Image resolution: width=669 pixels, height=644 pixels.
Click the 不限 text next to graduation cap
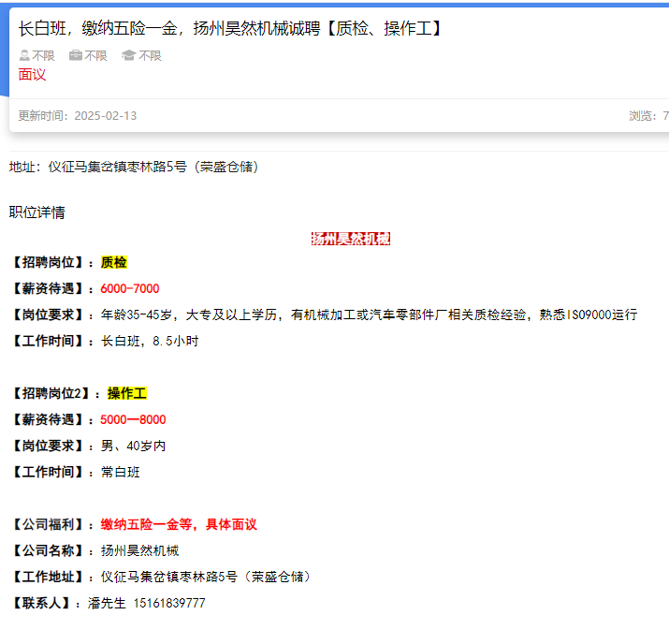click(150, 55)
